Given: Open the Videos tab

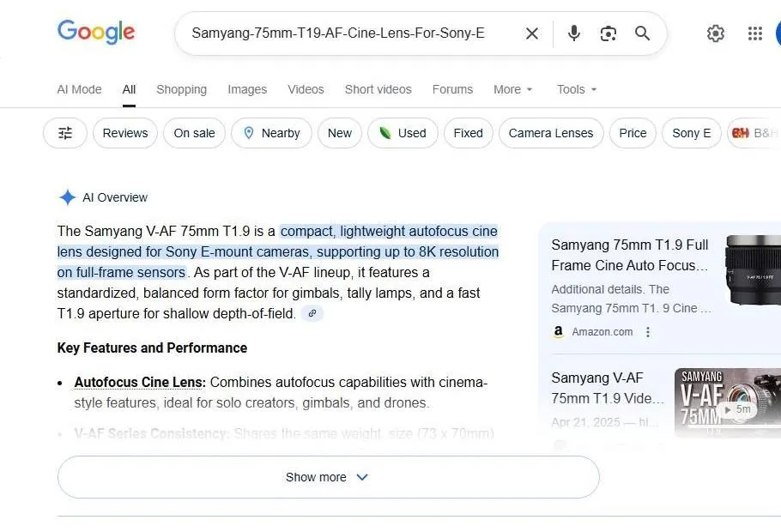Looking at the screenshot, I should pyautogui.click(x=306, y=89).
